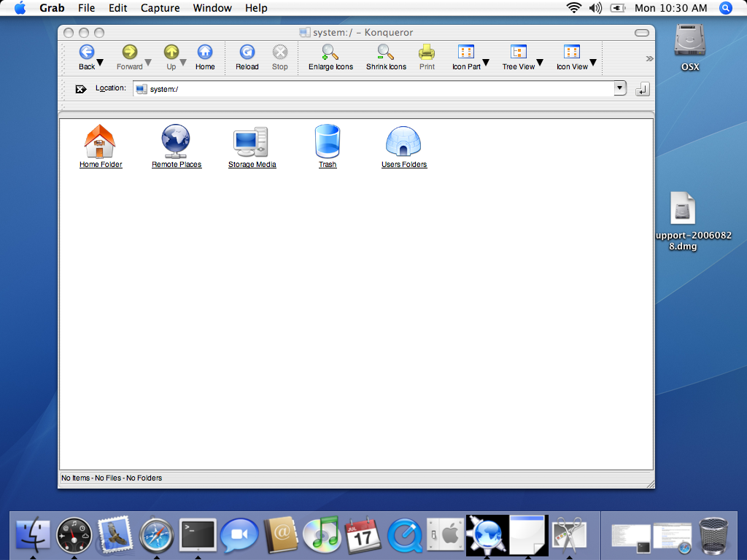Open System Preferences from the Dock

tap(446, 535)
